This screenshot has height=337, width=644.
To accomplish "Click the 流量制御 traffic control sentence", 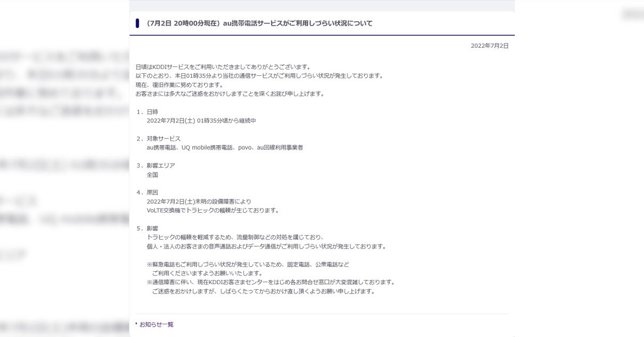I will click(x=235, y=237).
